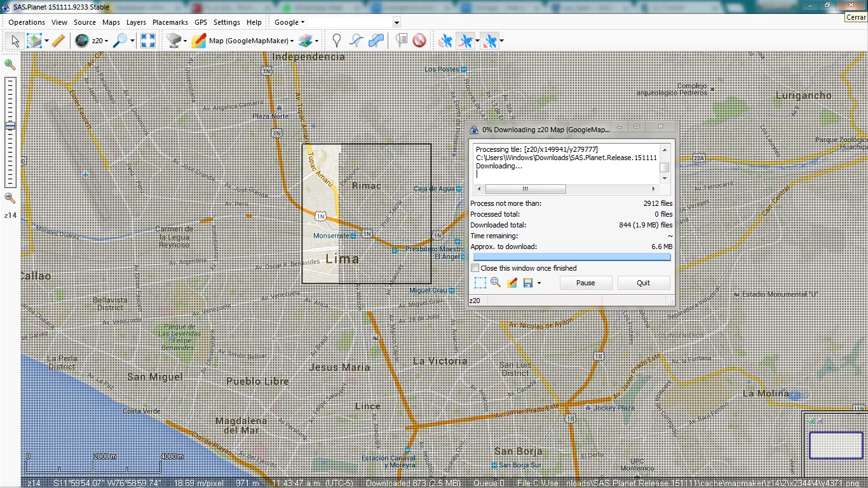The height and width of the screenshot is (488, 868).
Task: Quit the download dialog
Action: coord(644,283)
